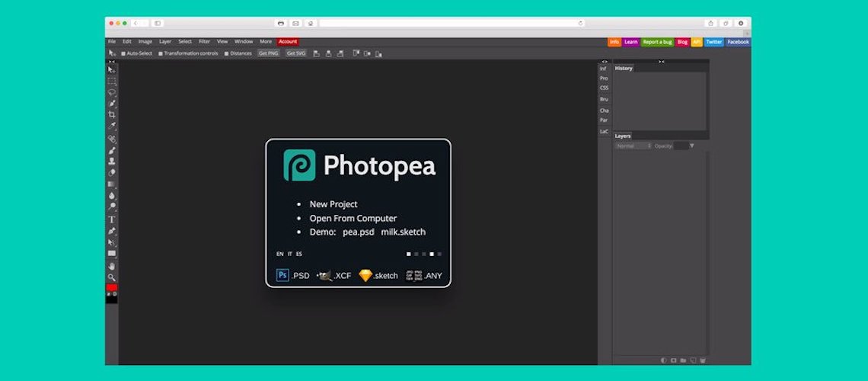Click Open From Computer link
The height and width of the screenshot is (381, 868).
pos(353,218)
